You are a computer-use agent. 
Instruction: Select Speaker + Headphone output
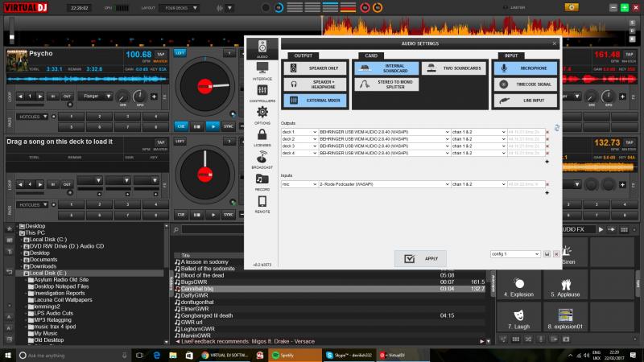click(315, 84)
